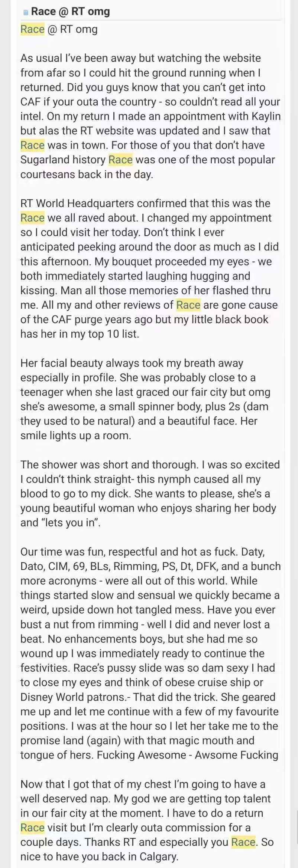Click the small document icon beside the post title
Screen dimensions: 298x868
click(x=26, y=12)
